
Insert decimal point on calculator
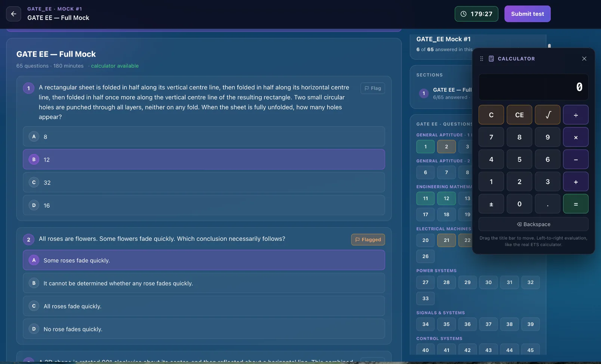tap(548, 204)
